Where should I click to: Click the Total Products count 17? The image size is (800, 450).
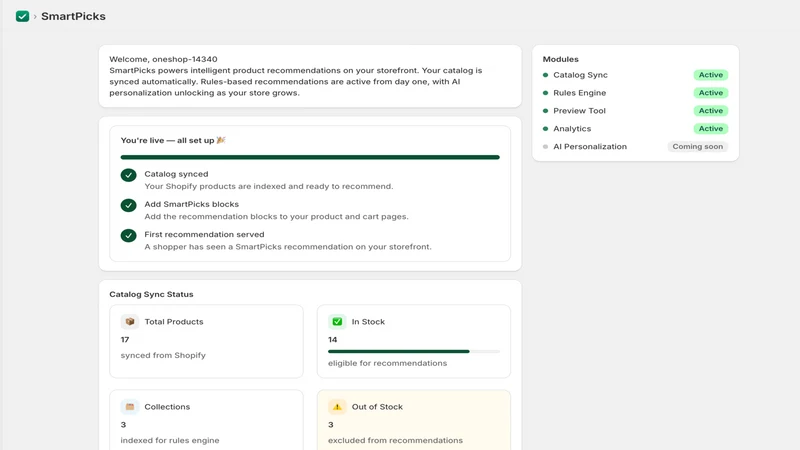click(125, 340)
